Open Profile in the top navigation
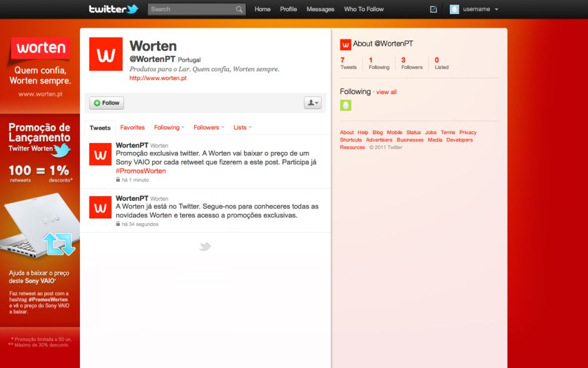This screenshot has height=368, width=588. 288,9
